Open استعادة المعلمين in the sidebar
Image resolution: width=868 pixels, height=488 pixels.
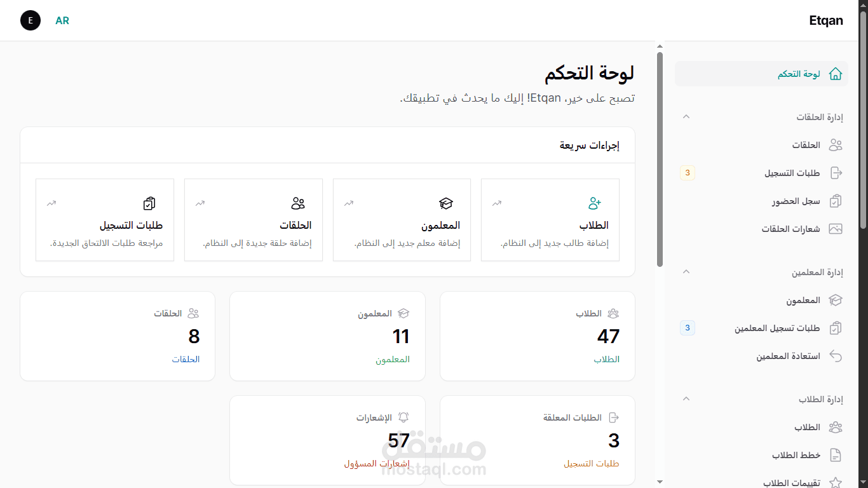tap(761, 356)
